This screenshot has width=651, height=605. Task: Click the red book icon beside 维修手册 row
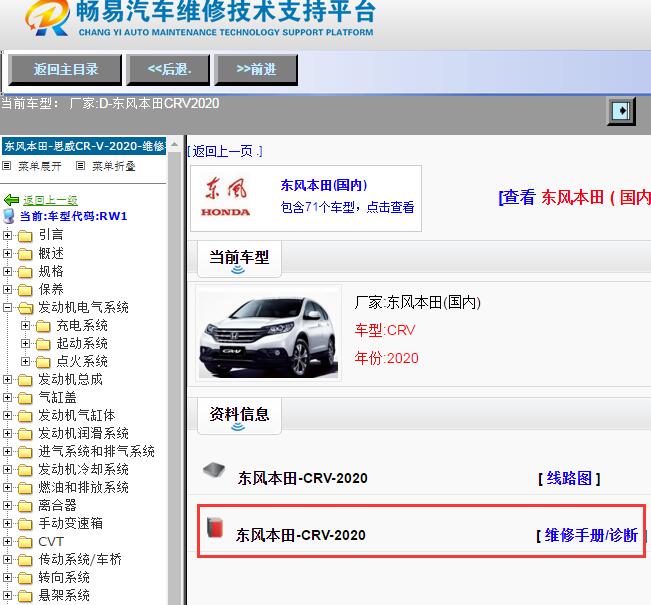[215, 527]
